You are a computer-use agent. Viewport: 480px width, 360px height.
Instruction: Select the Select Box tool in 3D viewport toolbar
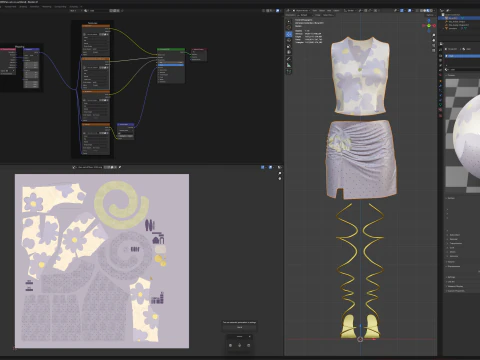click(289, 22)
